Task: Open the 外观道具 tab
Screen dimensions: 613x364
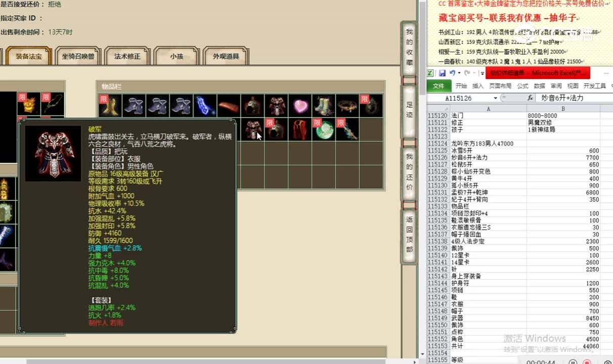Action: click(226, 56)
